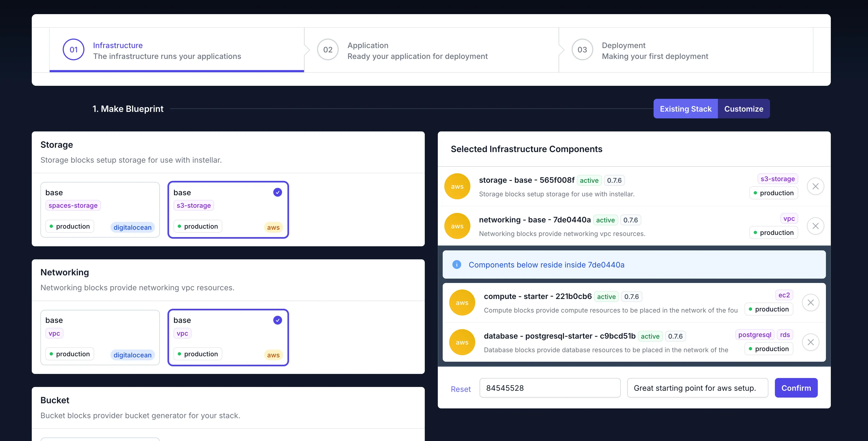This screenshot has height=441, width=868.
Task: Click the 'compute - starter - 221b0cb6' title
Action: [538, 296]
